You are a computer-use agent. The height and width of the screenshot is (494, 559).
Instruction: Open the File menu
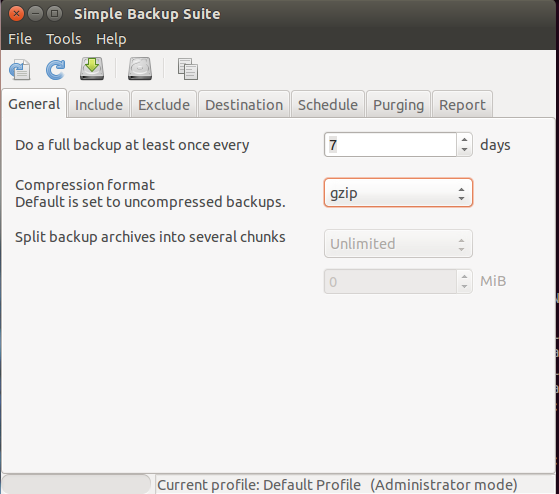20,39
